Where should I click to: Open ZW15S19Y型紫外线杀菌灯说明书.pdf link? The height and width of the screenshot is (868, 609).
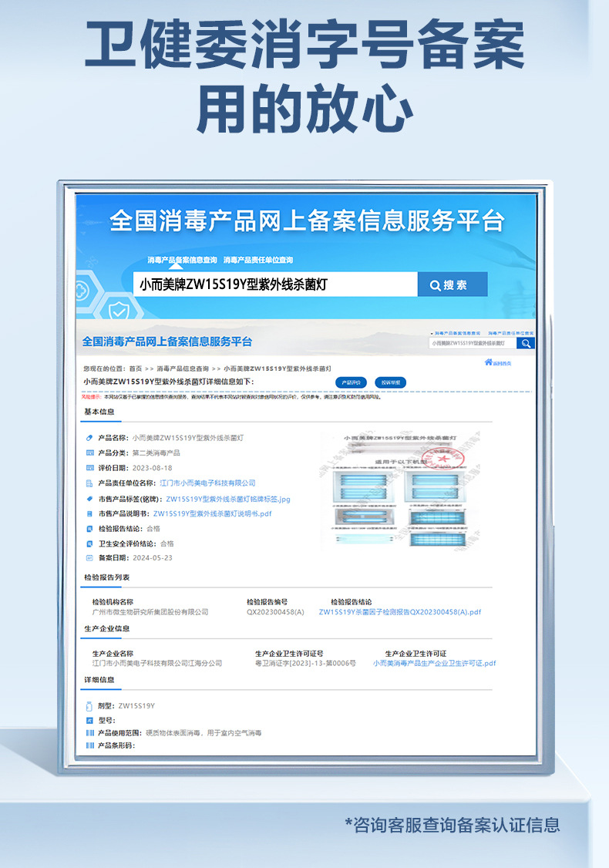tap(213, 513)
